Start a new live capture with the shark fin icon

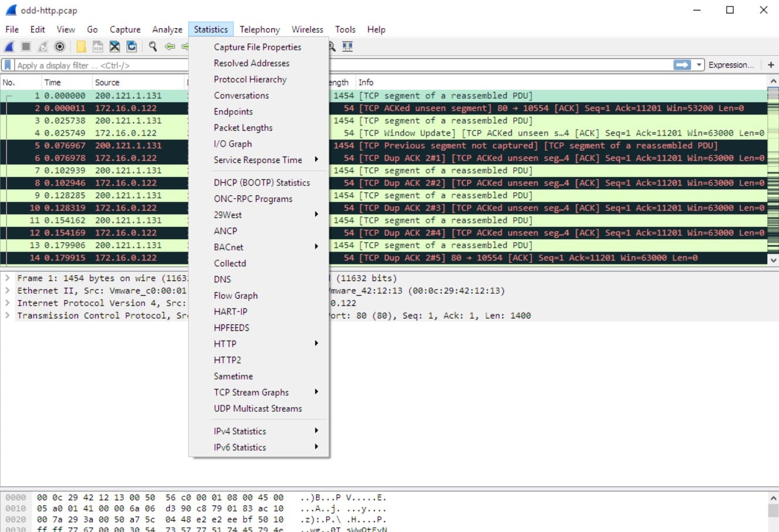click(8, 47)
